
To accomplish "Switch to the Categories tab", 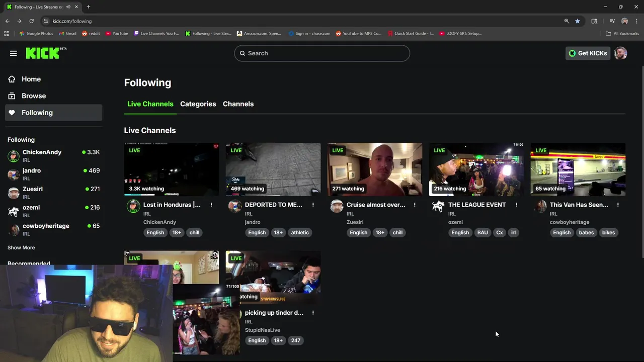I will (x=198, y=104).
